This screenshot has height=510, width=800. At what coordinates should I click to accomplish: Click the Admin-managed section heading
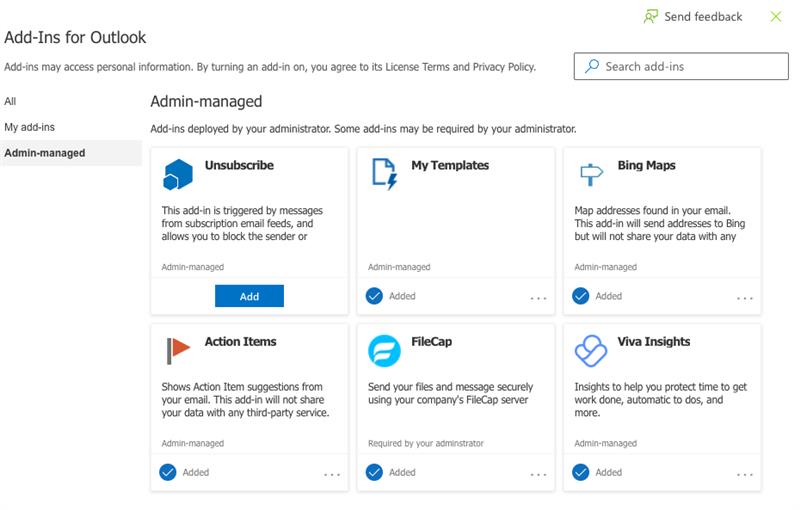coord(206,101)
